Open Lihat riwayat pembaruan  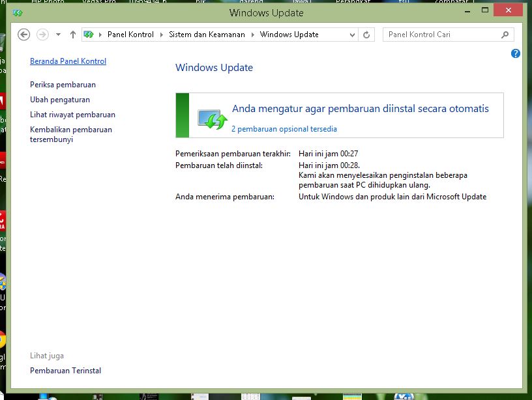point(72,115)
